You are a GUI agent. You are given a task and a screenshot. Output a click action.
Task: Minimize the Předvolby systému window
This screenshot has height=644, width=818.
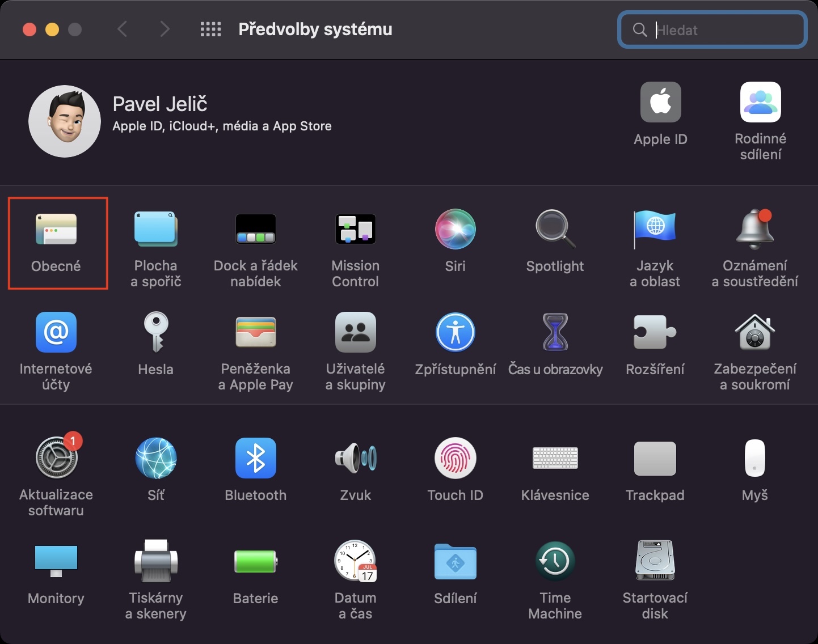[x=52, y=29]
